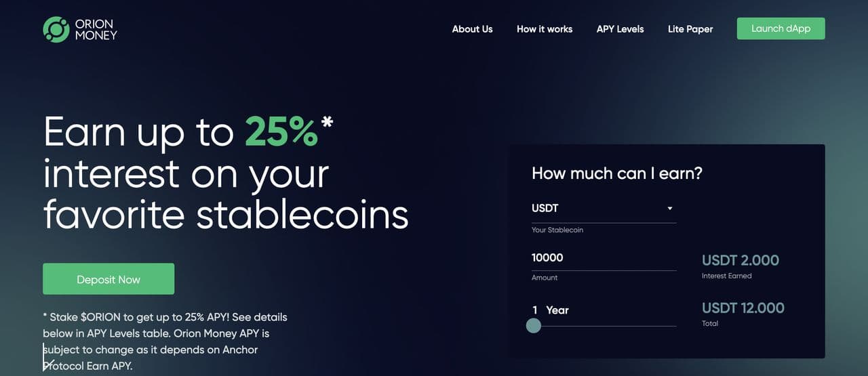
Task: Go to the How it works section
Action: pyautogui.click(x=545, y=29)
